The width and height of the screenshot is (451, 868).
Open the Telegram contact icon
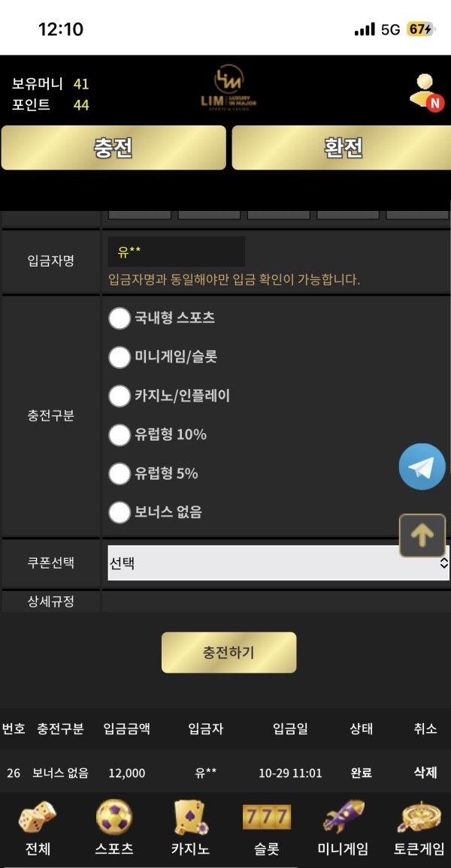point(422,466)
